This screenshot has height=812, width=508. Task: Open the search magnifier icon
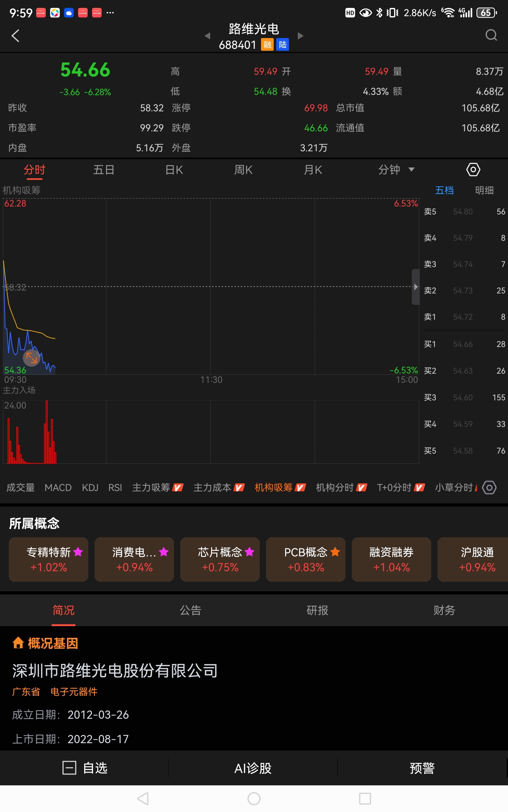pos(491,35)
